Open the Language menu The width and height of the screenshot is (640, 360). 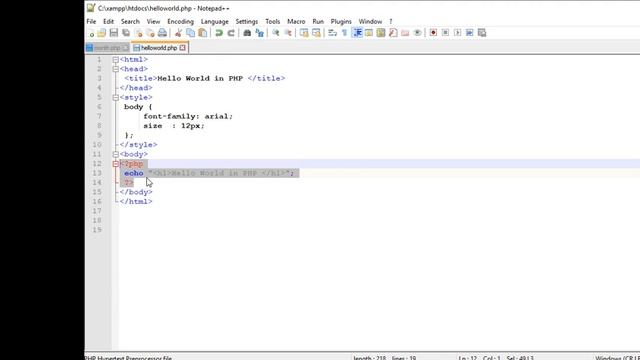pyautogui.click(x=215, y=21)
